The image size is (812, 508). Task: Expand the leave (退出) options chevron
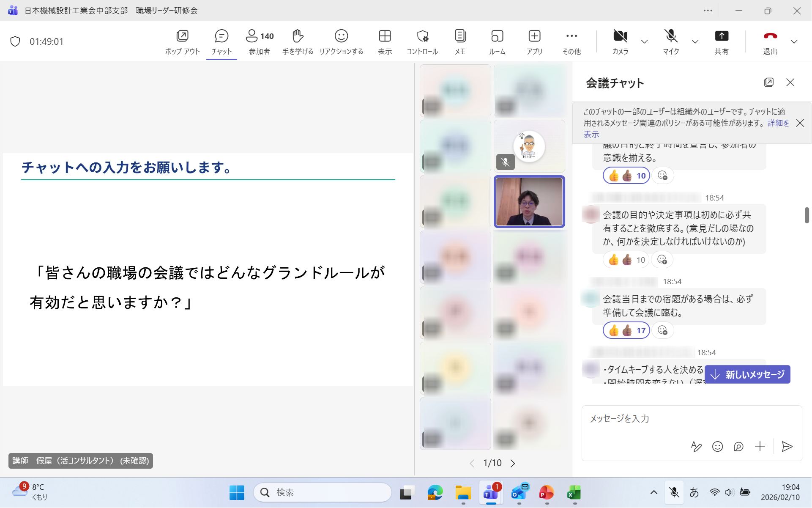tap(794, 41)
